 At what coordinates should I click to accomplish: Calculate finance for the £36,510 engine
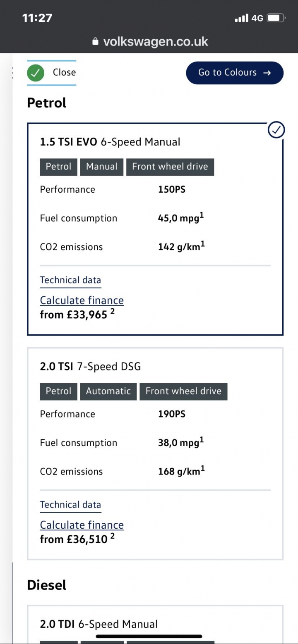pos(82,525)
